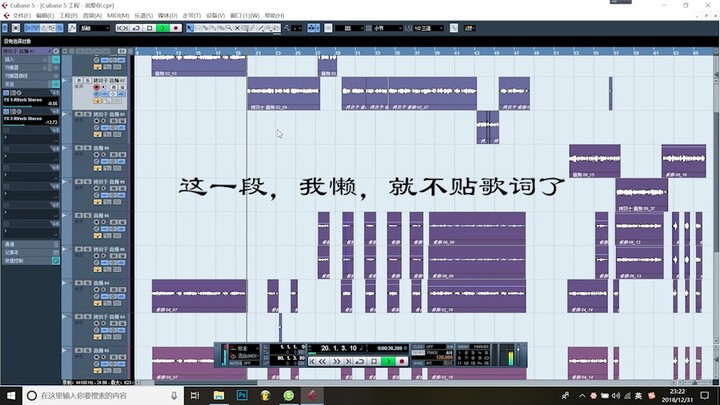The height and width of the screenshot is (405, 720).
Task: Toggle record enable on selected track
Action: 96,87
